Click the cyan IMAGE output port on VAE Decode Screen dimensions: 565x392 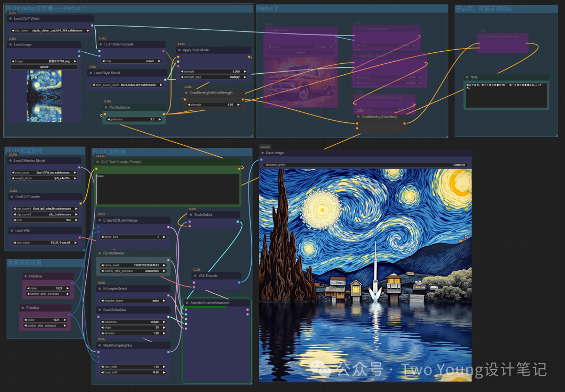pos(239,283)
